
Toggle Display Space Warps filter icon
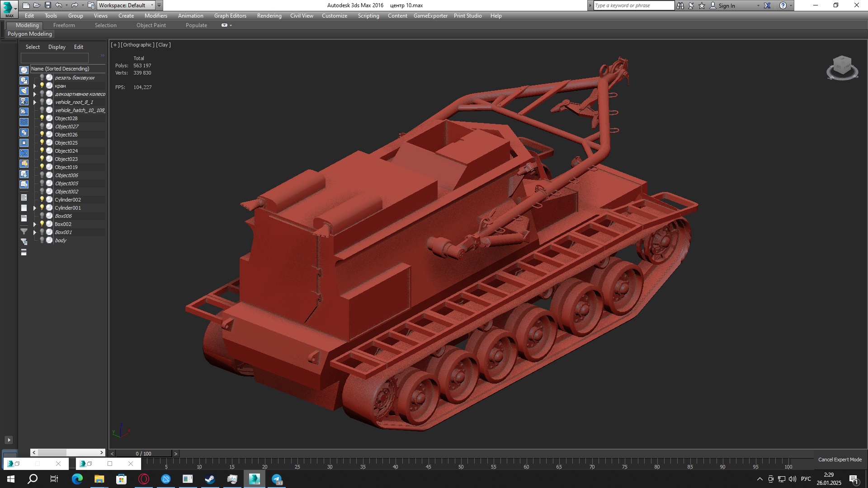tap(24, 122)
